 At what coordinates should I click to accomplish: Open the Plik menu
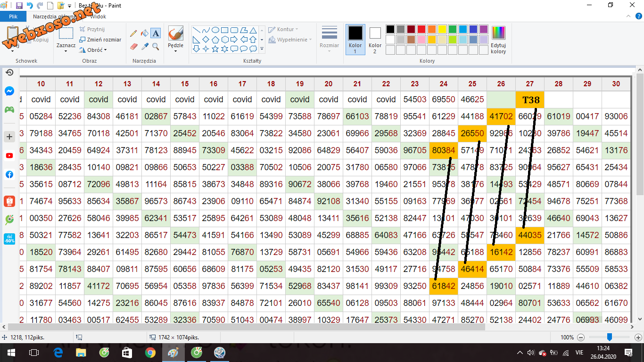13,16
